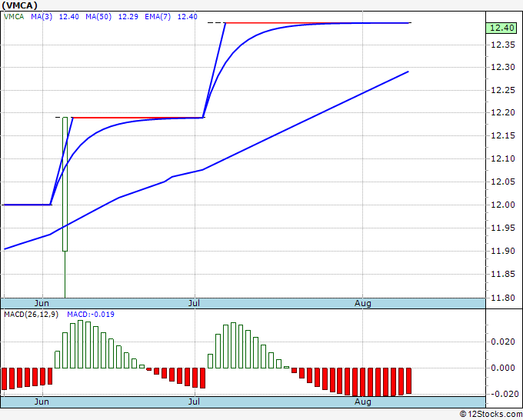This screenshot has height=420, width=523.
Task: Click the MACD(26,12,9) indicator label
Action: 31,315
